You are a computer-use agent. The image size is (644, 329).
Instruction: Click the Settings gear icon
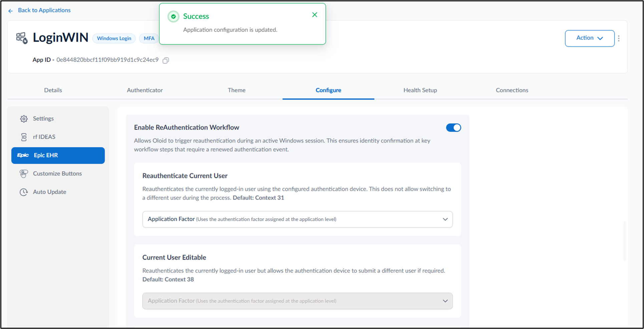(x=24, y=119)
